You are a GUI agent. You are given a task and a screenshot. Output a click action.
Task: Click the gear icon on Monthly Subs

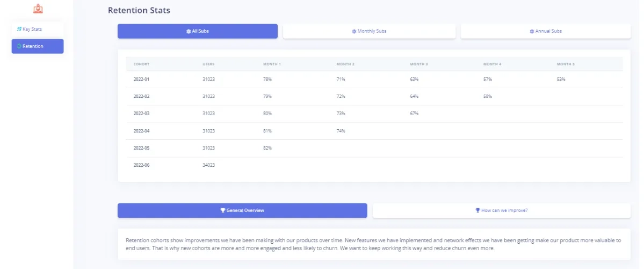[354, 31]
